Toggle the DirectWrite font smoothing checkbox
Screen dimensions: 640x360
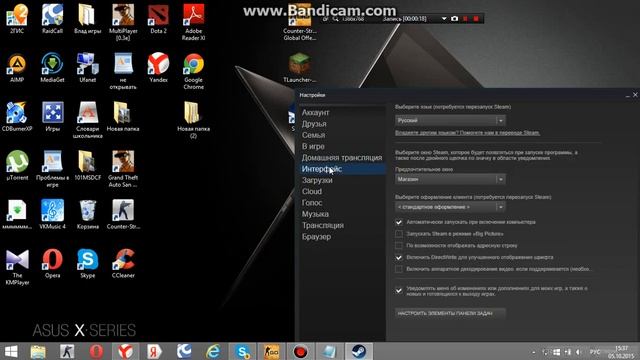tap(399, 258)
